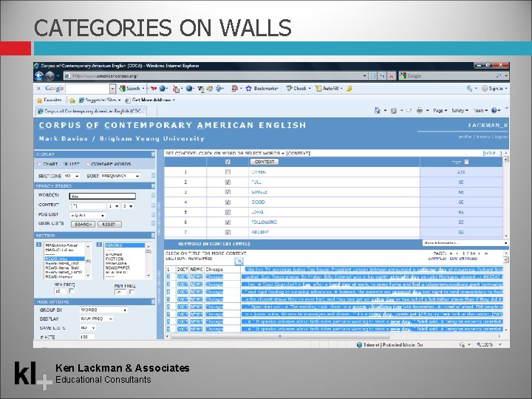Click Sign In on the Google toolbar
The image size is (532, 399).
click(x=492, y=89)
